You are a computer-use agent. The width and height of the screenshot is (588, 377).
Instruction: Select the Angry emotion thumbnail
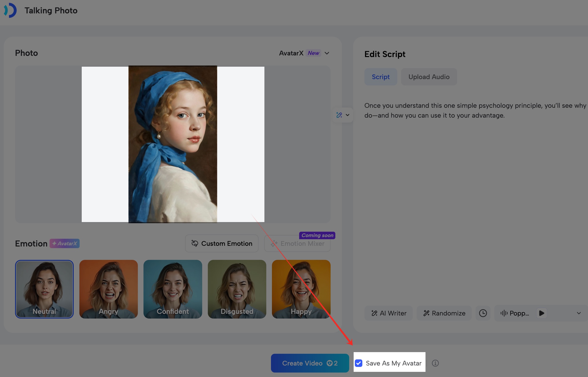[108, 289]
